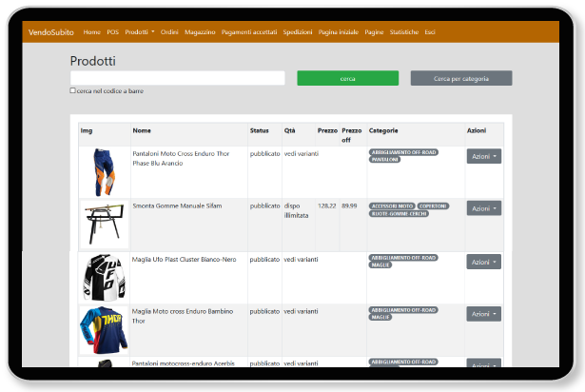The height and width of the screenshot is (392, 585).
Task: Click Cerca per categoria button
Action: [x=461, y=78]
